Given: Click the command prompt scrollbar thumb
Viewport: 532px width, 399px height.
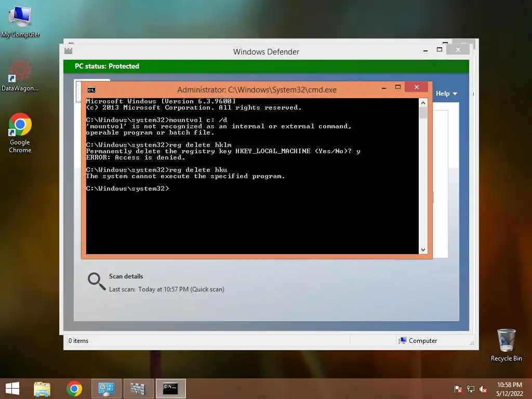Looking at the screenshot, I should click(423, 113).
